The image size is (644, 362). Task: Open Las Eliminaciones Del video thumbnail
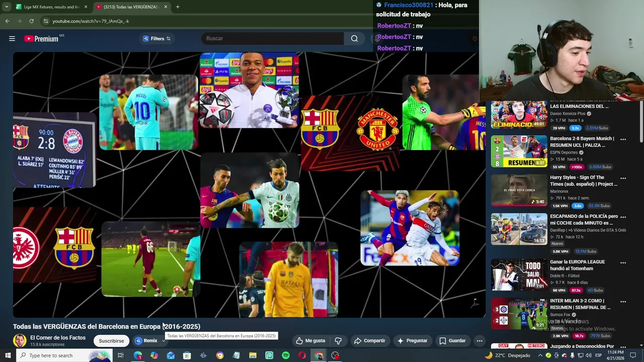[519, 115]
